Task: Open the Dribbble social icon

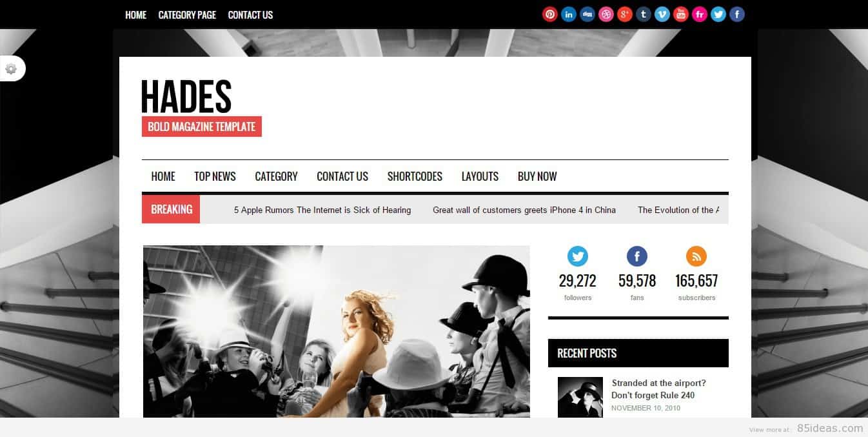Action: coord(606,14)
